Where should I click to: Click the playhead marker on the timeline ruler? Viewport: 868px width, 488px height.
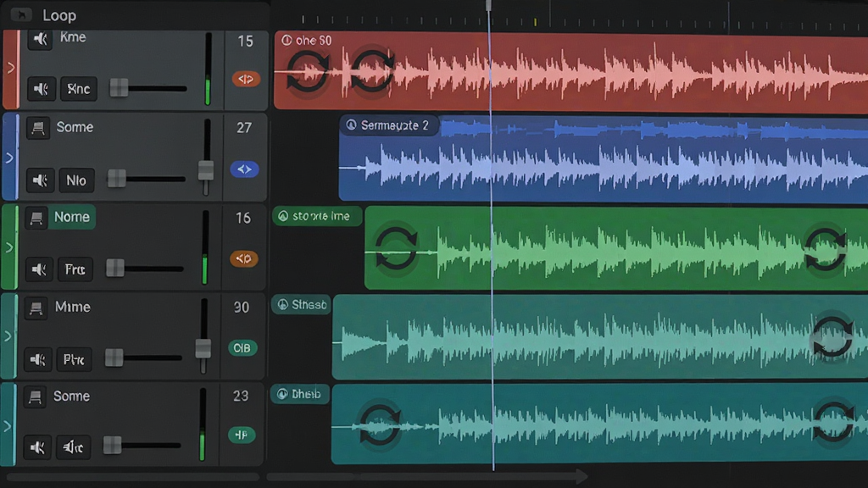tap(488, 6)
